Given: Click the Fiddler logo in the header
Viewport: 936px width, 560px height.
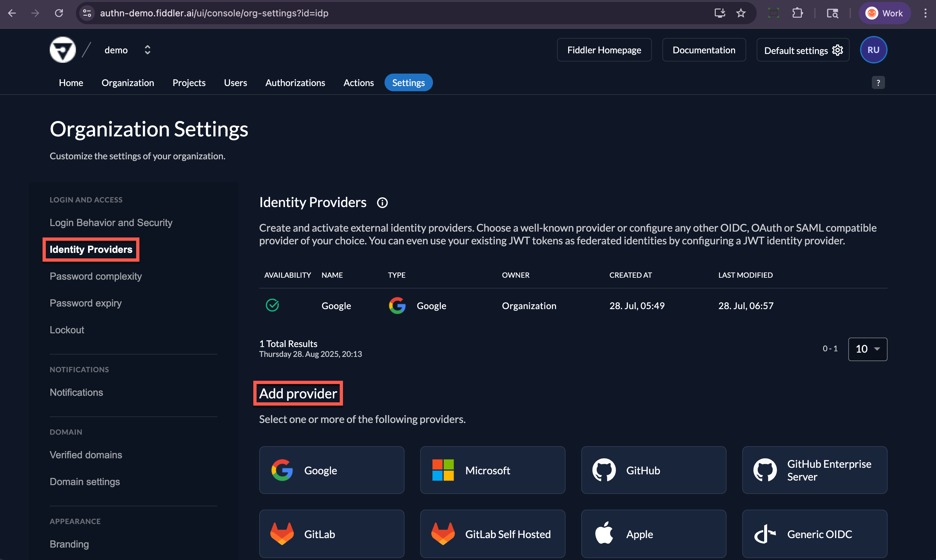Looking at the screenshot, I should pos(62,49).
